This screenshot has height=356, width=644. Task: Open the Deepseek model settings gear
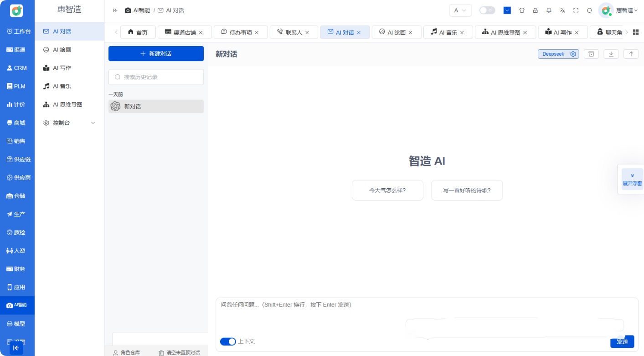tap(573, 54)
